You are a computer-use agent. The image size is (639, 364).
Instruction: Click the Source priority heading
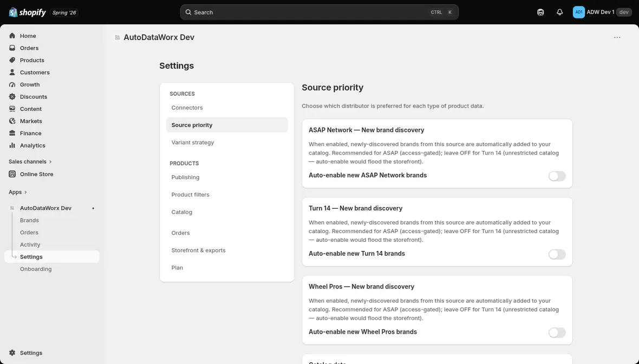(332, 88)
